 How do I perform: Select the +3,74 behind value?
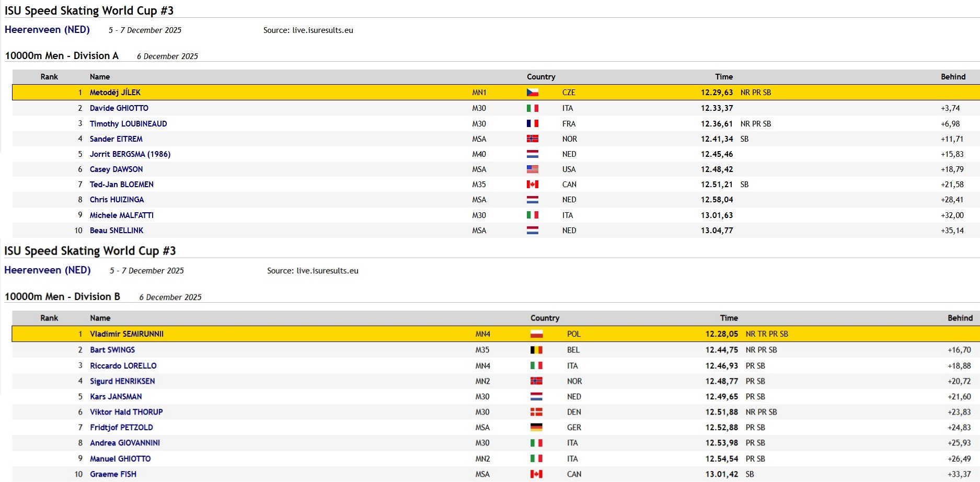click(950, 108)
